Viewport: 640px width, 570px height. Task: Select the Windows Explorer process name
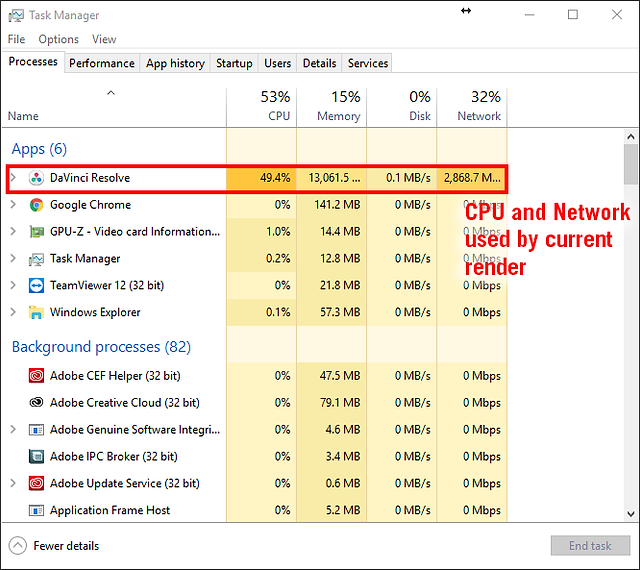click(95, 312)
